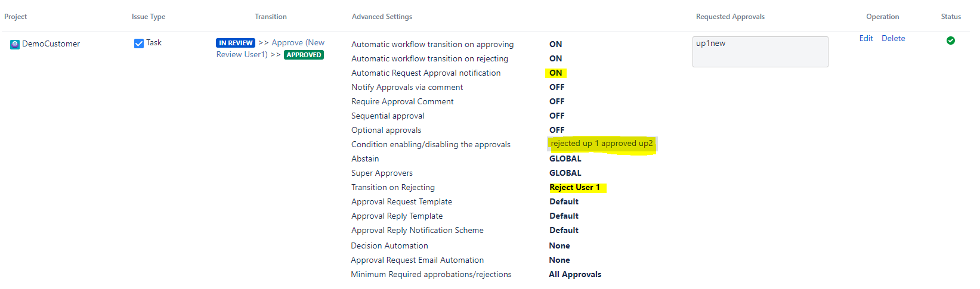The height and width of the screenshot is (289, 980).
Task: Click the IN REVIEW status badge
Action: click(236, 43)
